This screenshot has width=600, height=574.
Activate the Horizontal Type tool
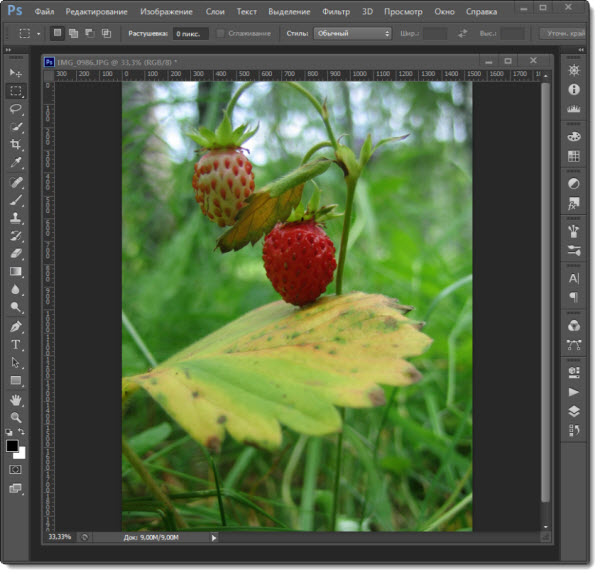click(x=16, y=344)
